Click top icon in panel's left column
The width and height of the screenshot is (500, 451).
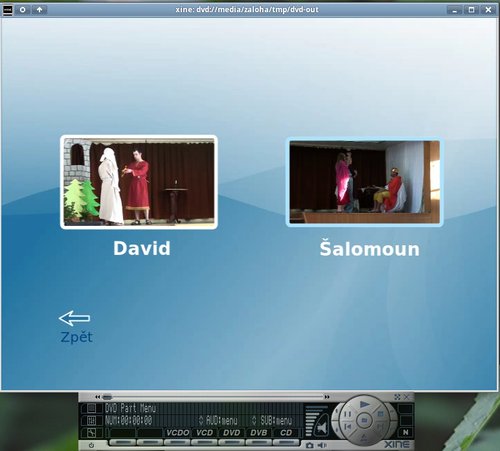(x=91, y=408)
